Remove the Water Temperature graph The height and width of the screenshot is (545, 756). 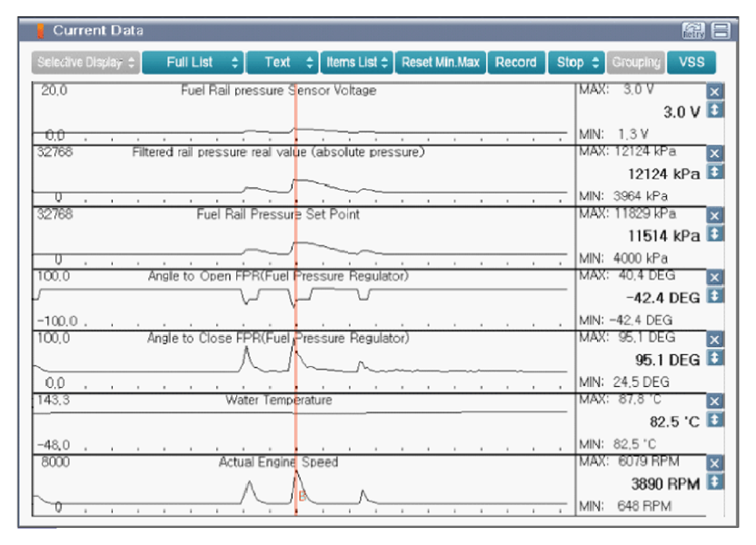pos(714,401)
